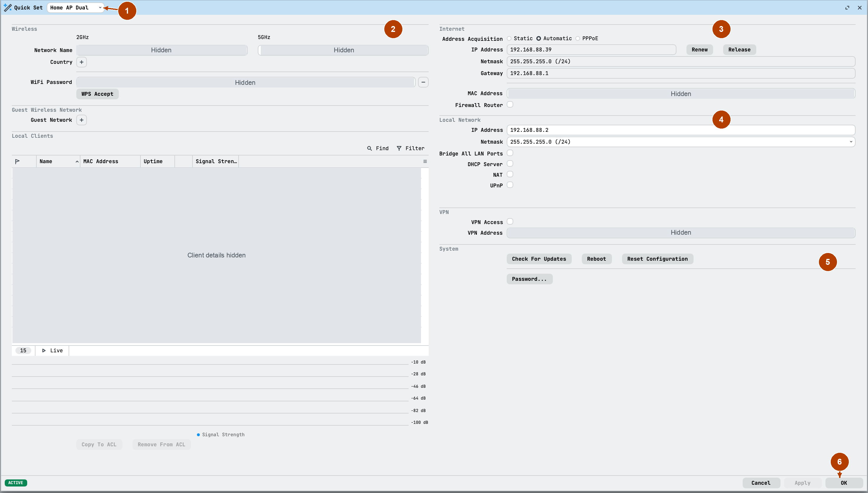
Task: Click the Signal Strength graph legend
Action: (x=221, y=434)
